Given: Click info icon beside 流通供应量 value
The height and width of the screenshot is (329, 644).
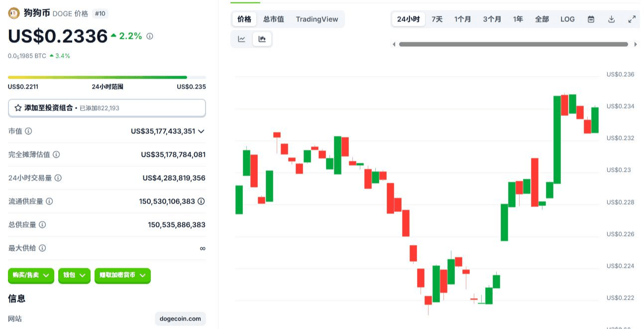Looking at the screenshot, I should 201,202.
